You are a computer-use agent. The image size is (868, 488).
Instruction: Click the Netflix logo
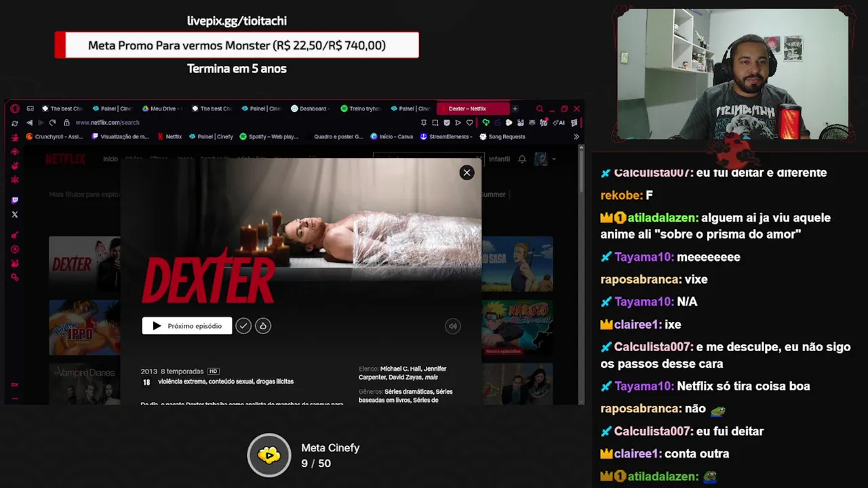(x=65, y=159)
